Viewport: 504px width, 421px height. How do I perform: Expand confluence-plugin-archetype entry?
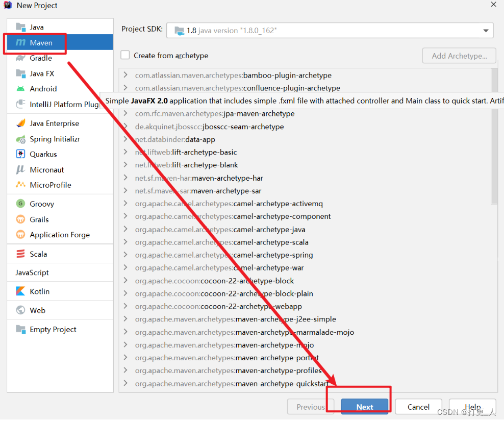125,87
